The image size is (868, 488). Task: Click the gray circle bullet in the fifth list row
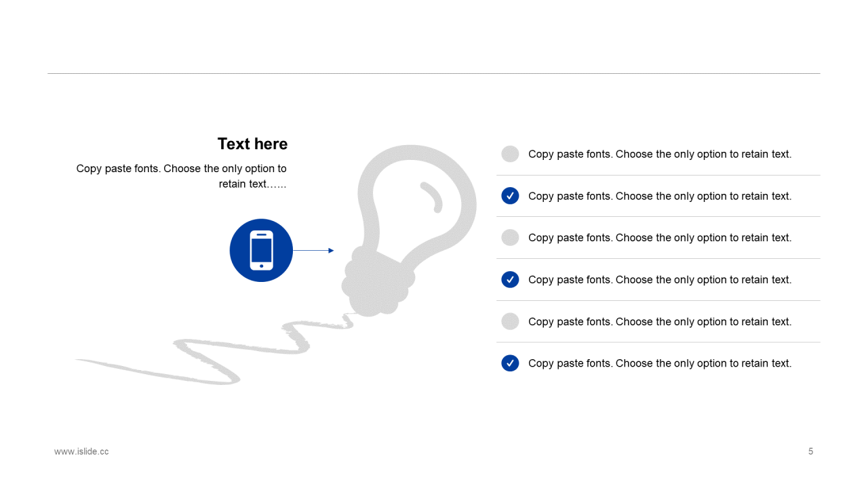[x=510, y=321]
